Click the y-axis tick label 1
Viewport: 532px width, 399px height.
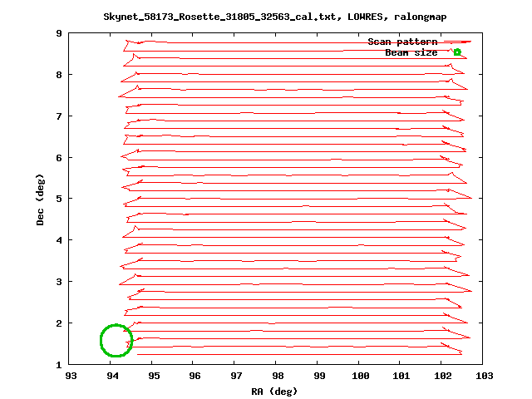pyautogui.click(x=59, y=365)
